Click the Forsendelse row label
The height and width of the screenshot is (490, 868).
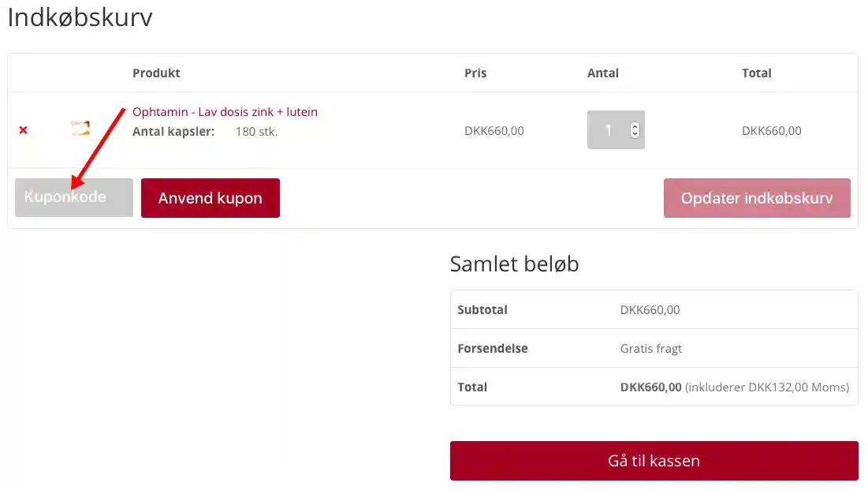(492, 349)
